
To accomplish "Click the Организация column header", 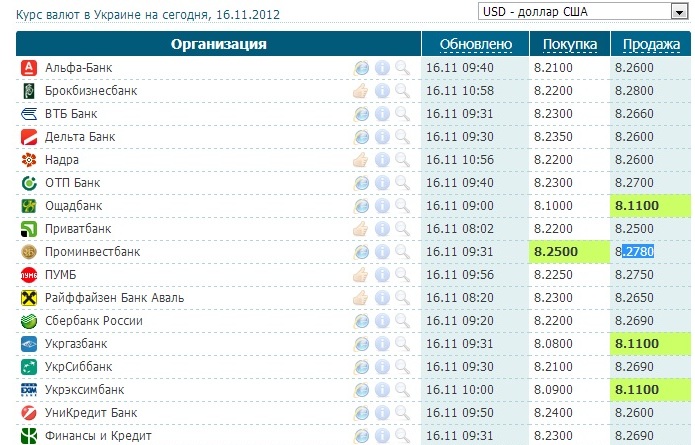I will click(219, 44).
